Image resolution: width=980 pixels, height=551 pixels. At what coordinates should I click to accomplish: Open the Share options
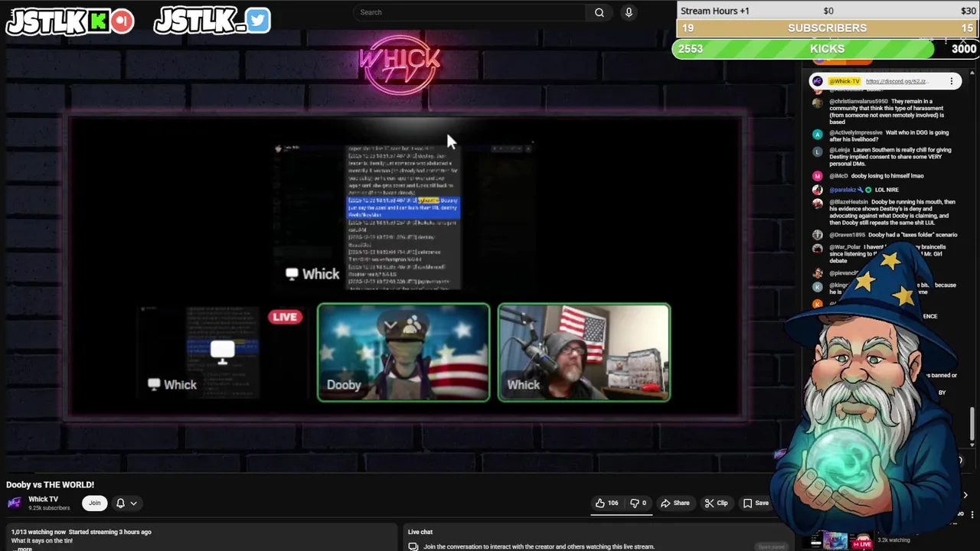tap(675, 503)
